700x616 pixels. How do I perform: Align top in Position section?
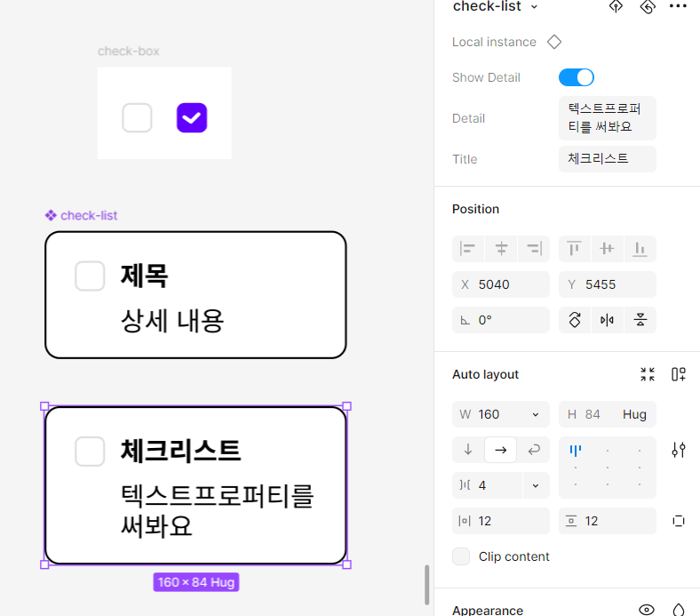pyautogui.click(x=575, y=248)
